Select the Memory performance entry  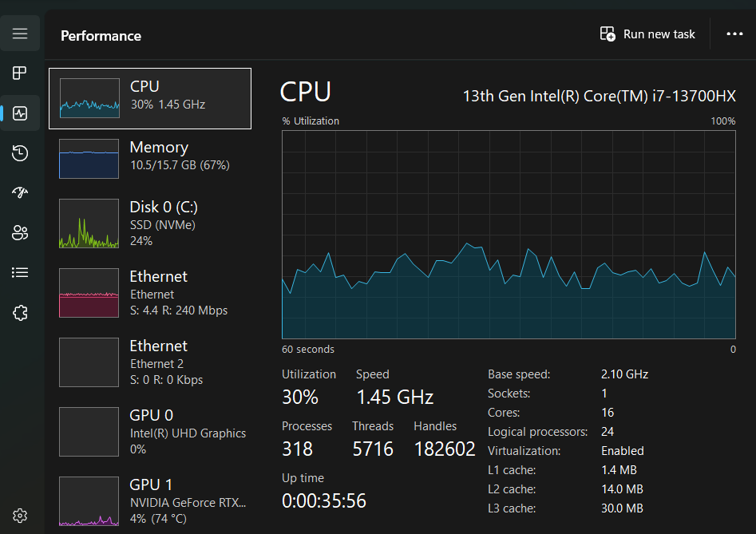(150, 157)
